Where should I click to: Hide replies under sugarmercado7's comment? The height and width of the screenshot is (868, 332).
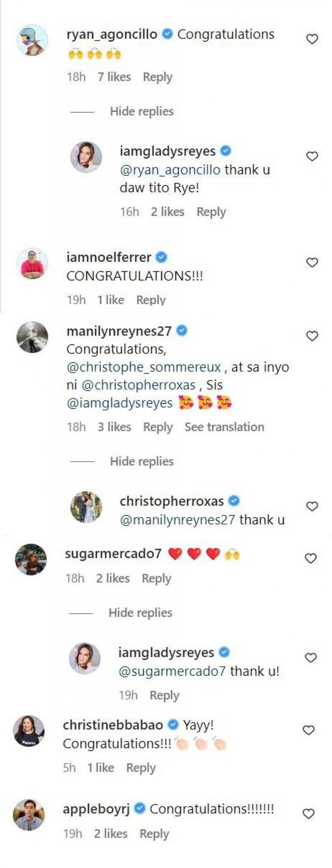click(x=140, y=613)
